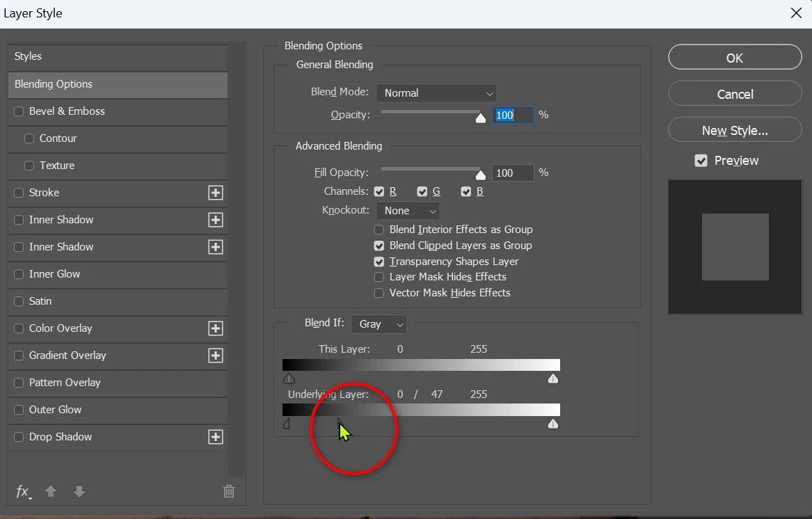The height and width of the screenshot is (519, 812).
Task: Uncheck the Preview checkbox
Action: [701, 161]
